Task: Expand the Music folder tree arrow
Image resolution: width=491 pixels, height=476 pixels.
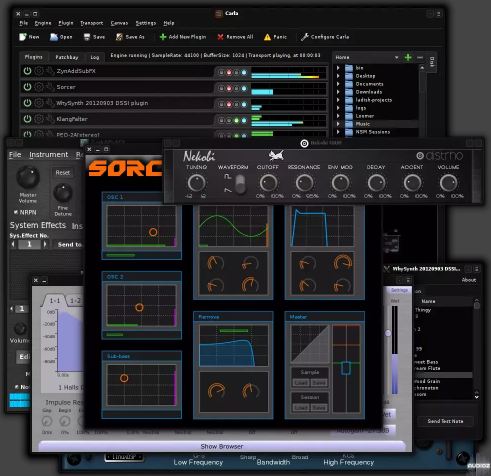Action: point(338,124)
